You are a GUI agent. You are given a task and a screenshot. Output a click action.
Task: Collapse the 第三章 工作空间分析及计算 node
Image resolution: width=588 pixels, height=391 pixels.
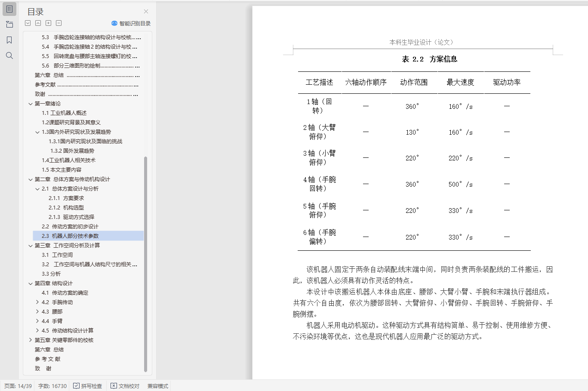(x=31, y=246)
